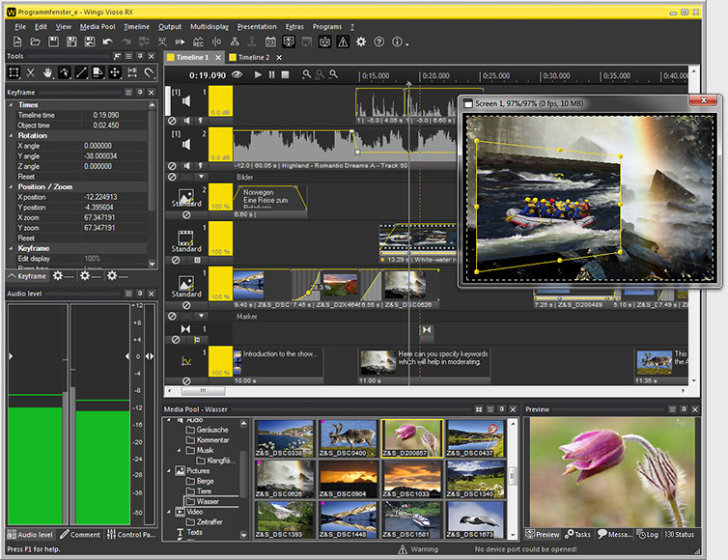Viewport: 728px width, 560px height.
Task: Click the Play button in Timeline 1
Action: click(258, 74)
